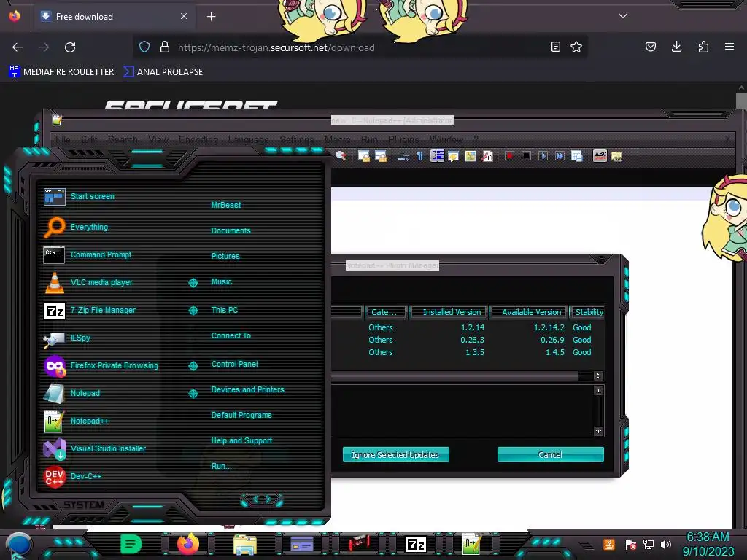This screenshot has height=560, width=747.
Task: Select Devices and Printers in start menu
Action: [x=247, y=389]
